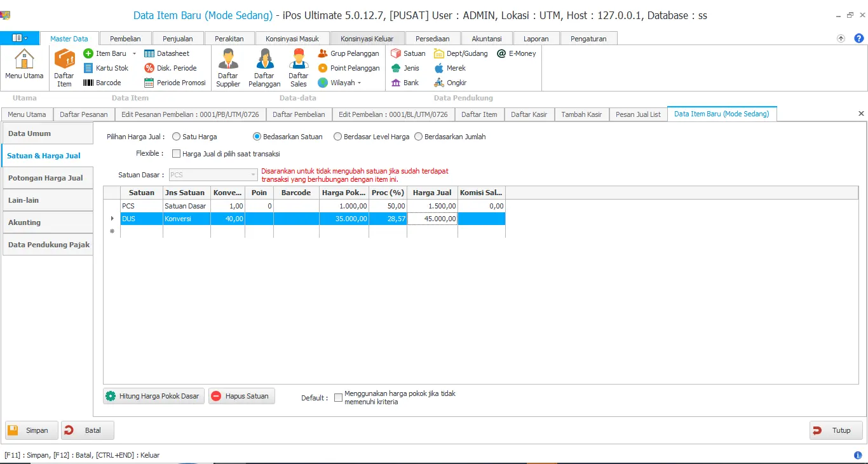Open Data Pendukung Pajak section

(48, 245)
